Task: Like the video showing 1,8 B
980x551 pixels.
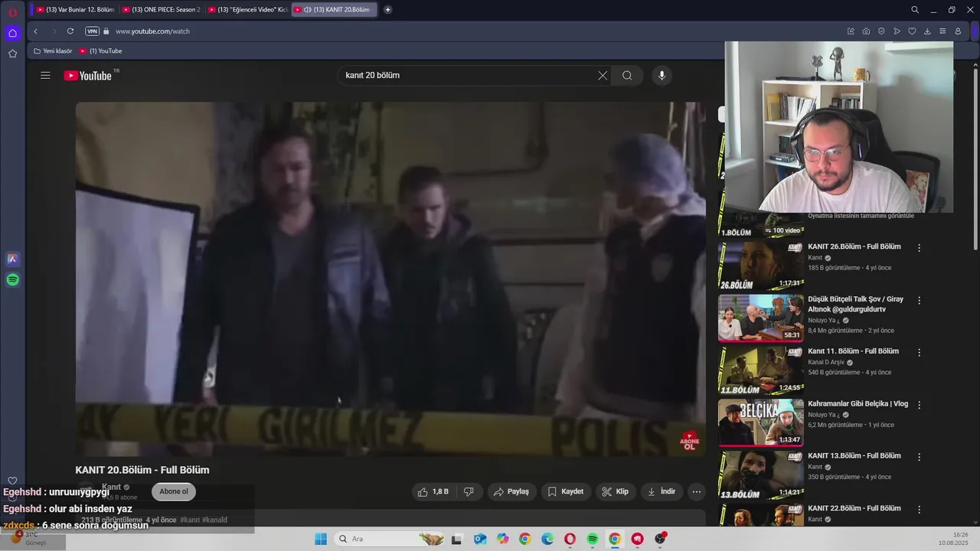Action: 433,491
